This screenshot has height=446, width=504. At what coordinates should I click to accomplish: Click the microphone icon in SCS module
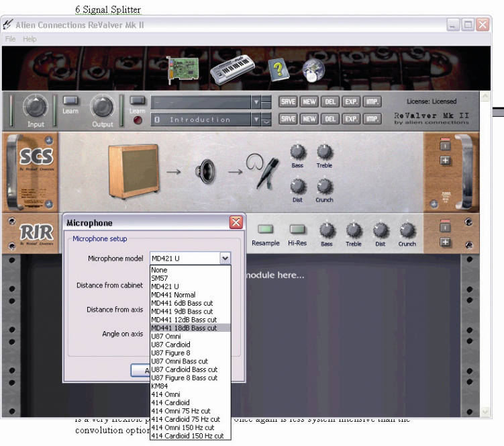(262, 171)
